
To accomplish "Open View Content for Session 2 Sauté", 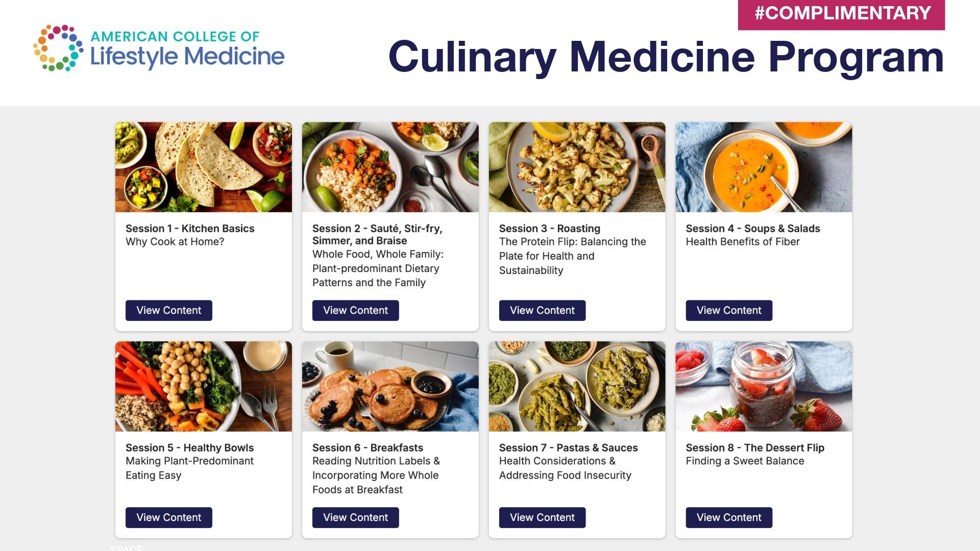I will 355,310.
